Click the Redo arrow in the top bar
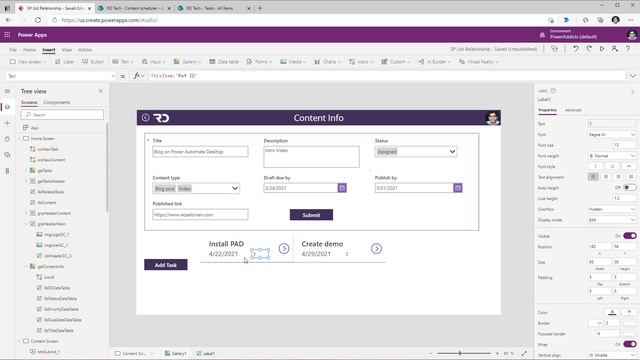 (x=589, y=49)
